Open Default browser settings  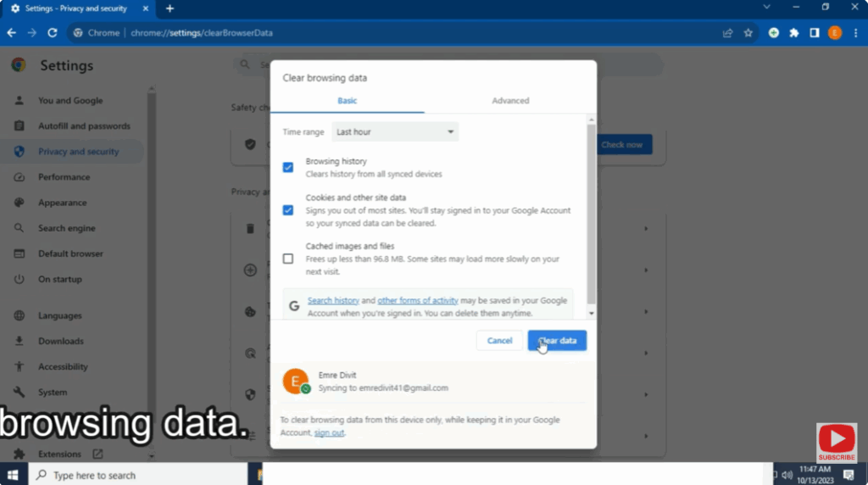pyautogui.click(x=70, y=253)
